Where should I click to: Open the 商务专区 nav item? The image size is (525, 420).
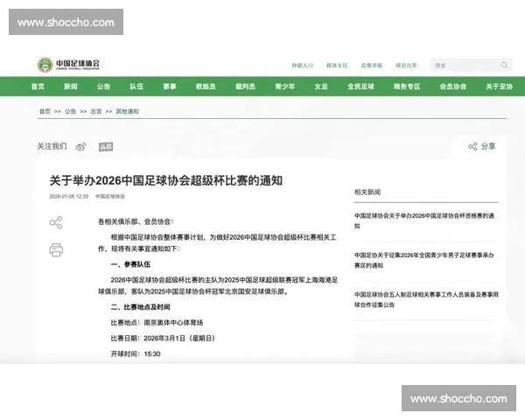(407, 87)
